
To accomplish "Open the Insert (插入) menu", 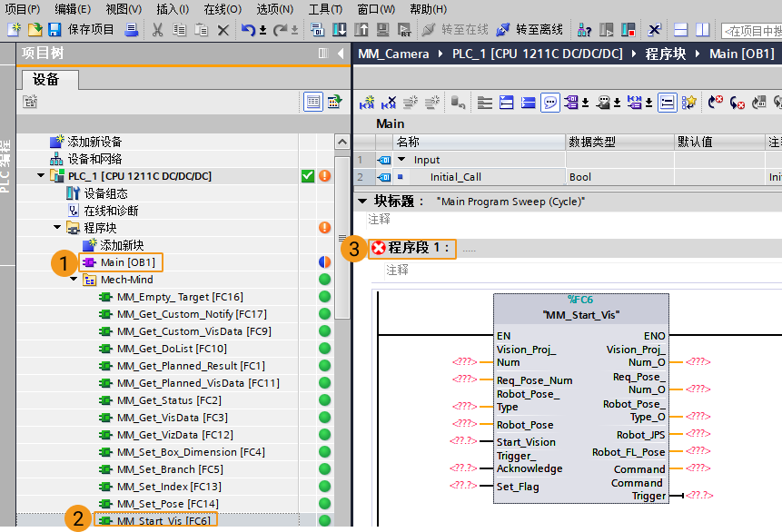I will [x=172, y=9].
